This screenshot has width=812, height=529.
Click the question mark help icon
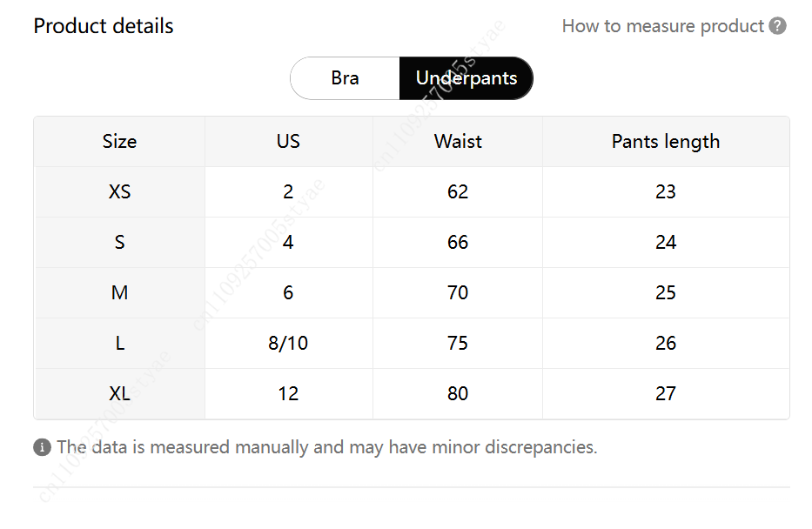(777, 26)
